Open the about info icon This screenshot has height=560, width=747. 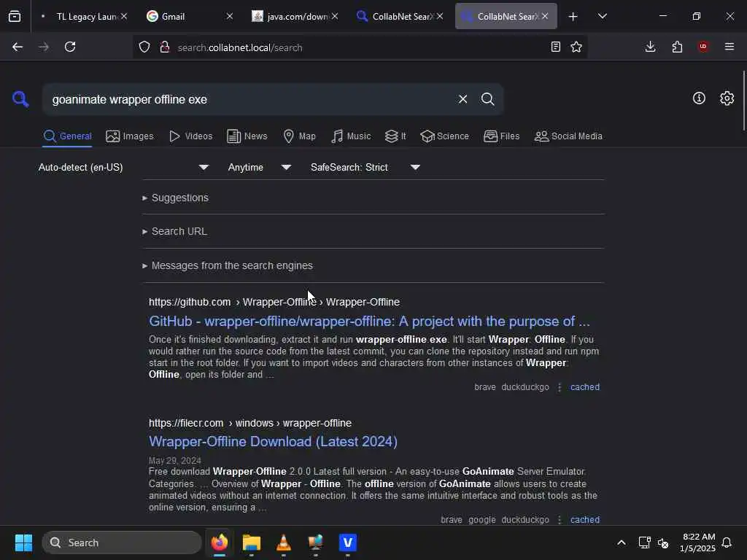click(x=699, y=98)
